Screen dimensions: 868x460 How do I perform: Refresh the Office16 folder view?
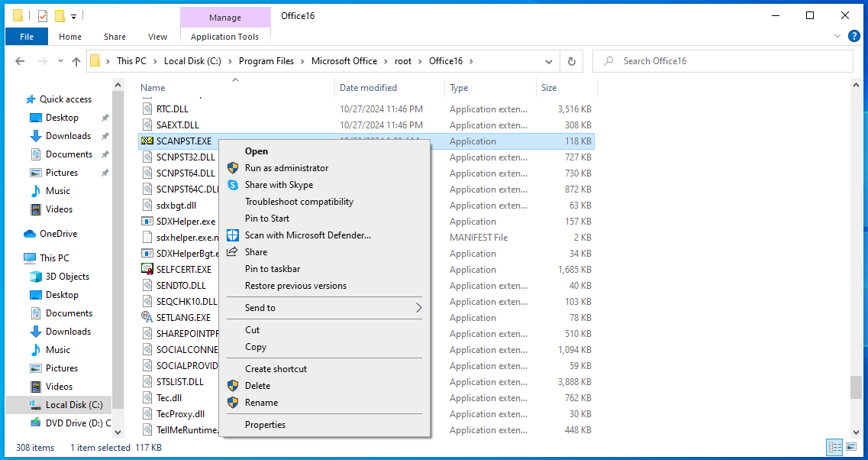[571, 61]
